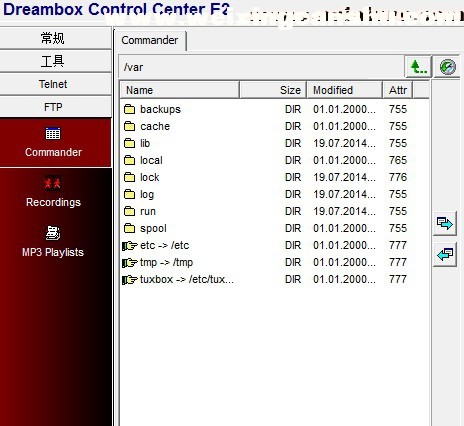Click the DIR size cell of the run row
464x426 pixels.
pyautogui.click(x=293, y=211)
